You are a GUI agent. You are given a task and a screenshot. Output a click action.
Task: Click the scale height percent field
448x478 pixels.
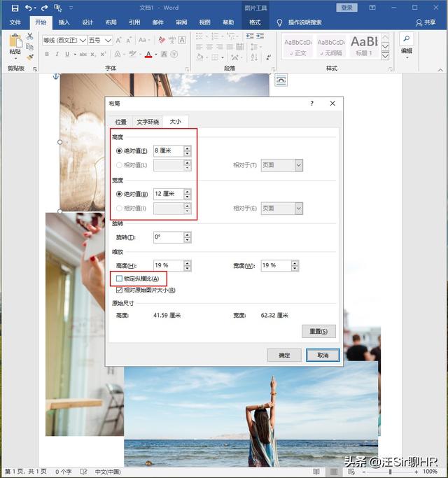[169, 265]
